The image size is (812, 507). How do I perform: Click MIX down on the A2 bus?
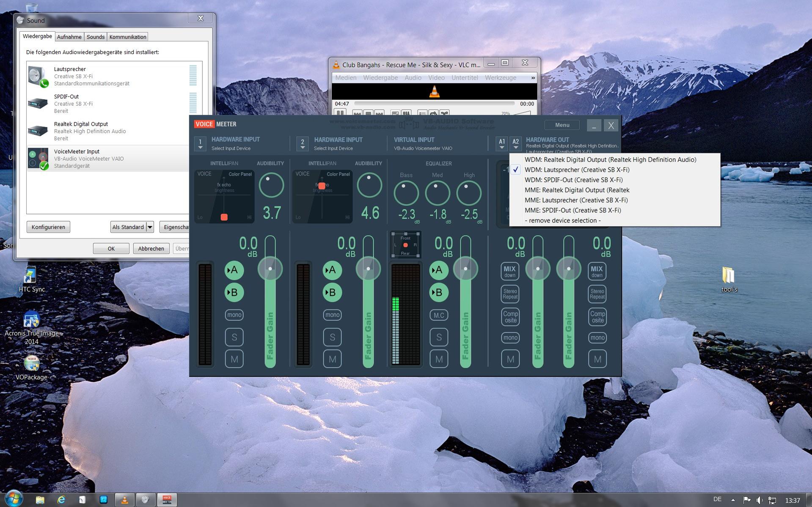click(x=597, y=271)
